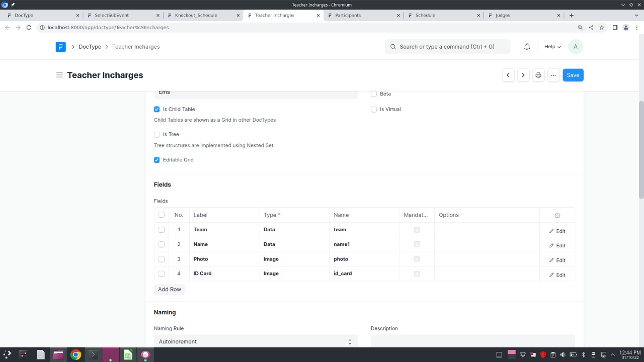Open the Help dropdown menu
The height and width of the screenshot is (362, 644).
552,47
